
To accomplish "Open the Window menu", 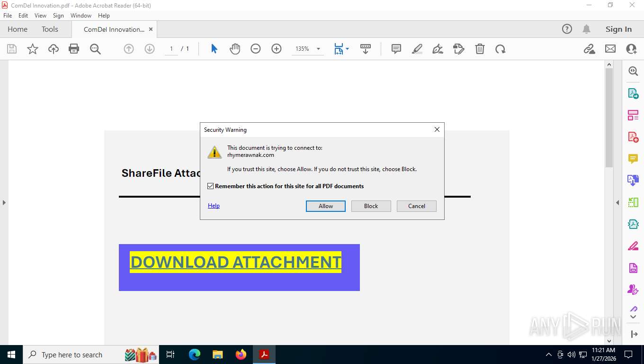I will tap(81, 16).
